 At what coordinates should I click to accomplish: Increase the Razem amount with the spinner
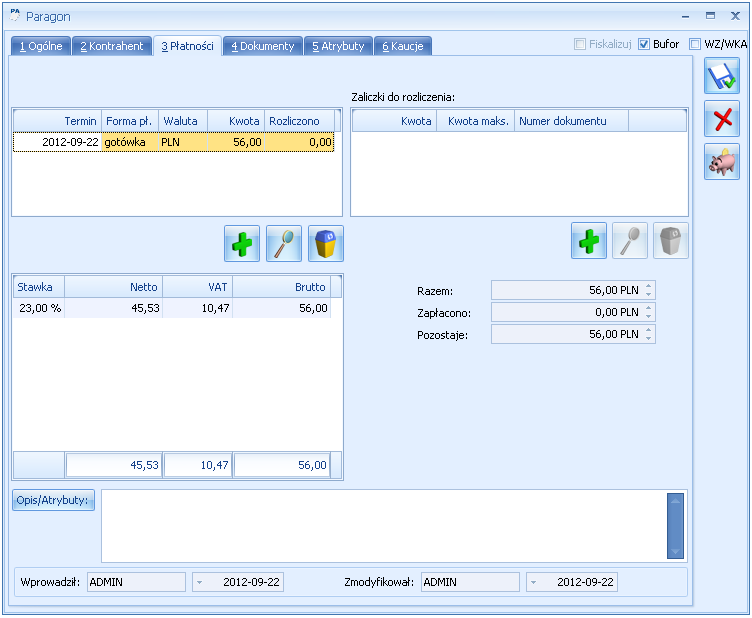pyautogui.click(x=648, y=286)
